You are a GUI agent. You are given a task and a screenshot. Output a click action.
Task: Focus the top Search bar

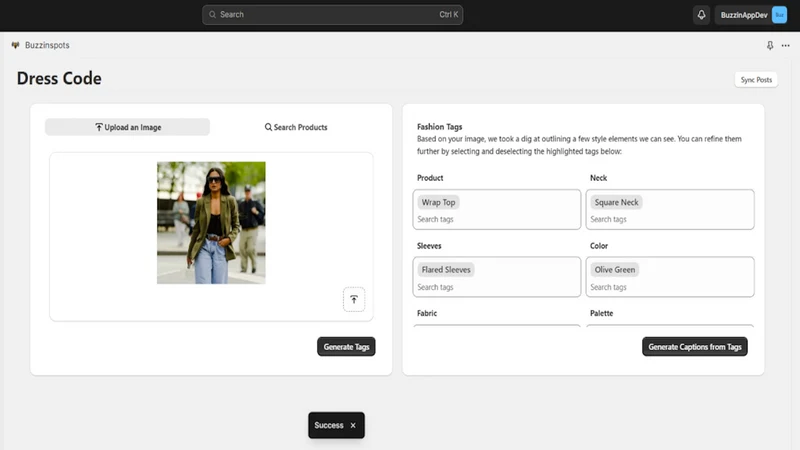(x=333, y=15)
